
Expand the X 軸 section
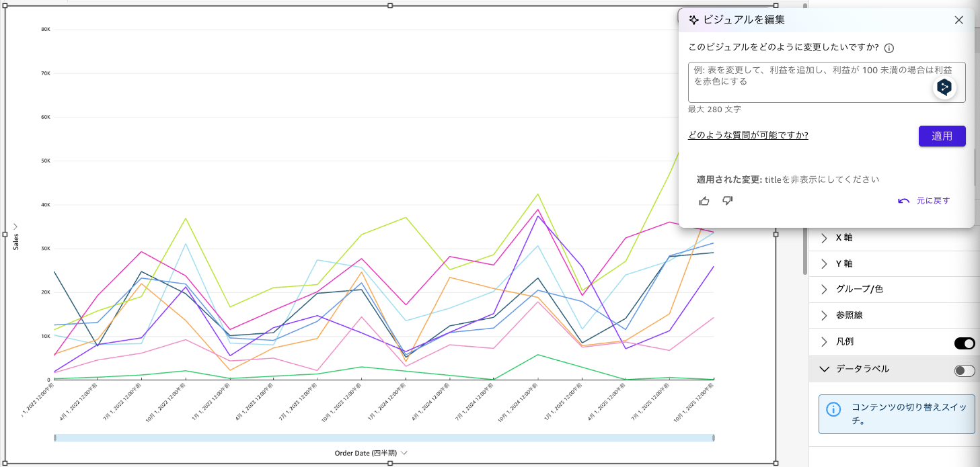(824, 238)
